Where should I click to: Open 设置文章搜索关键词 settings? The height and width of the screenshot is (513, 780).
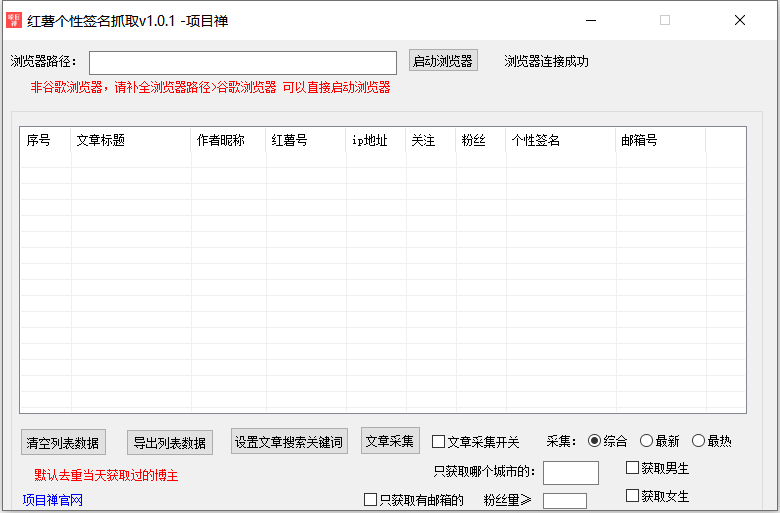289,442
